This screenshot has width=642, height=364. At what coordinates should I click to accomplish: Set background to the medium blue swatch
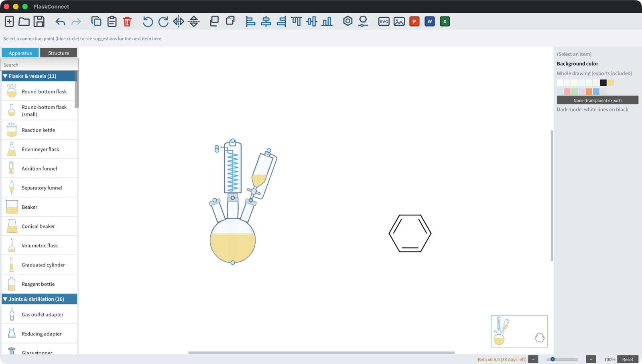pyautogui.click(x=596, y=92)
